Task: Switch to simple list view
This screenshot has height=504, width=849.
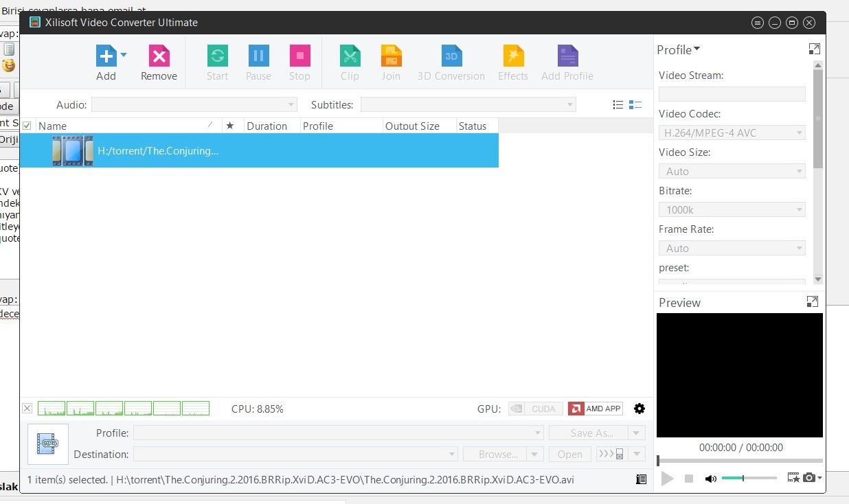Action: pos(618,105)
